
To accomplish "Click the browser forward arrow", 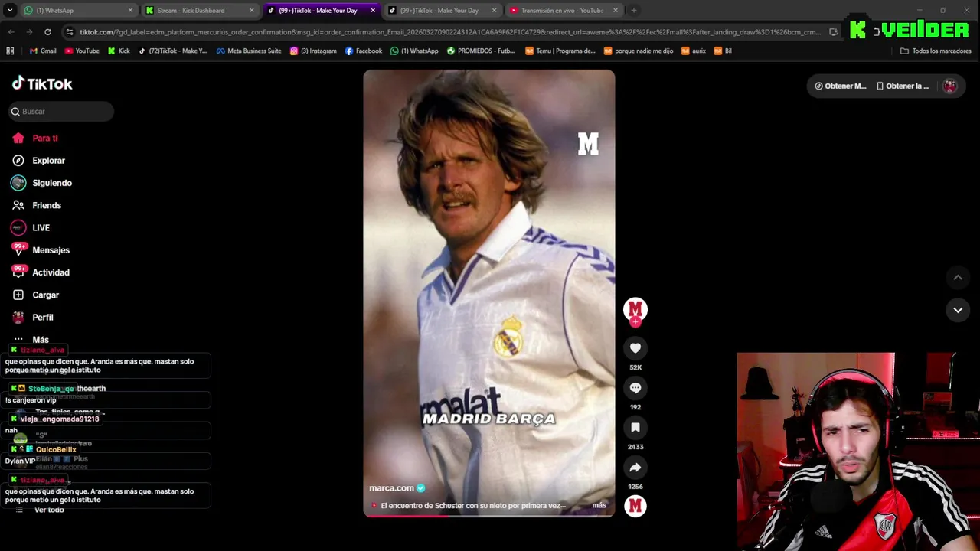I will (29, 32).
